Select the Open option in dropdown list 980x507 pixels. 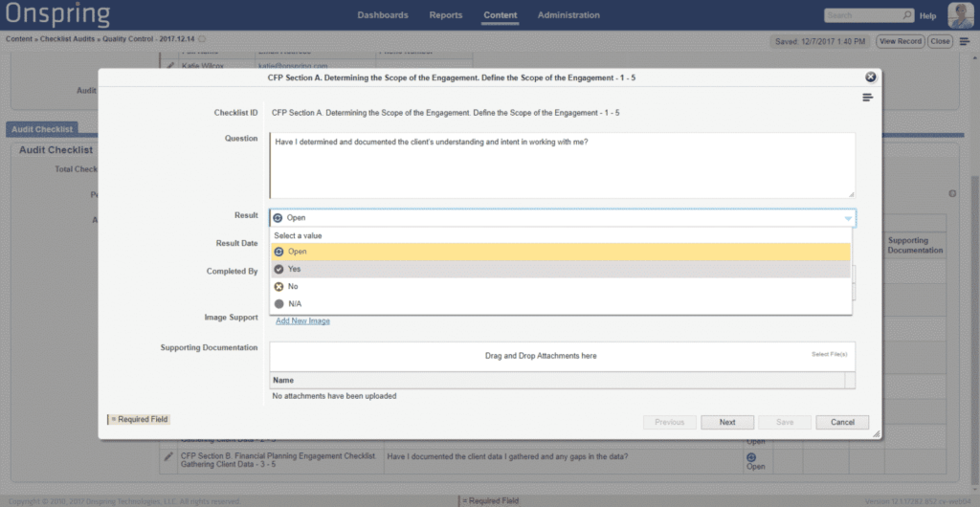click(561, 252)
